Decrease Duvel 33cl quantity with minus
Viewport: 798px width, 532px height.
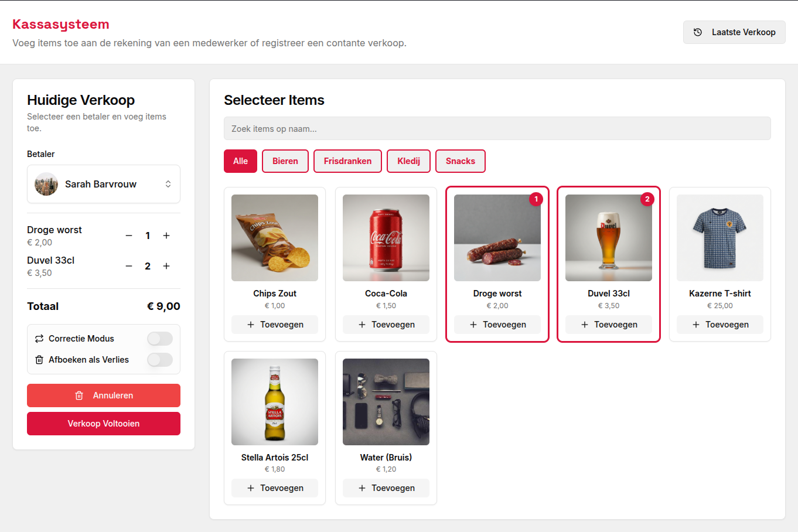coord(129,266)
